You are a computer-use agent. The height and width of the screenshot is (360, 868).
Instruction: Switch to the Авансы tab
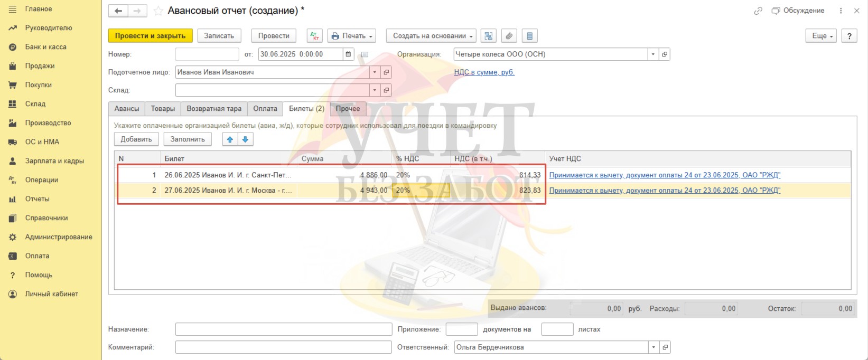click(x=127, y=109)
